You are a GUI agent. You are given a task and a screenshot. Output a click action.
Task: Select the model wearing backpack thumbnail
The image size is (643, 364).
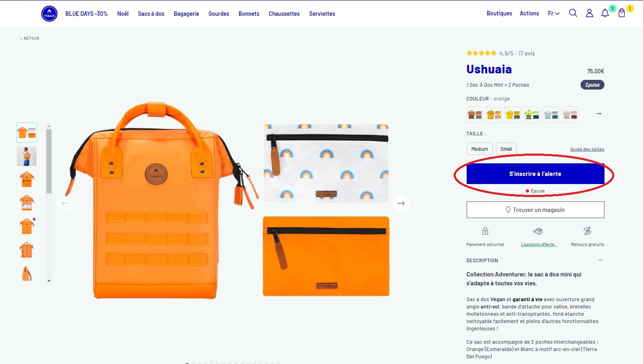pyautogui.click(x=27, y=156)
